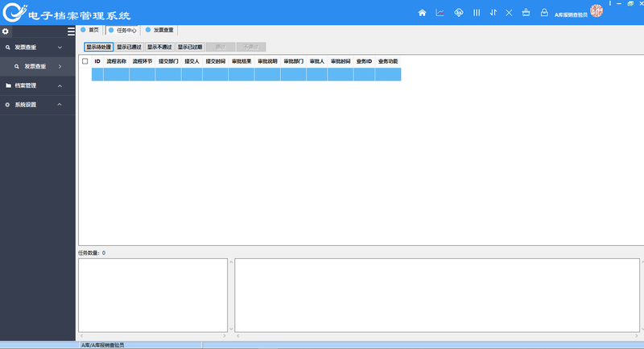Switch to the 任务中心 tab
644x349 pixels.
pos(123,31)
